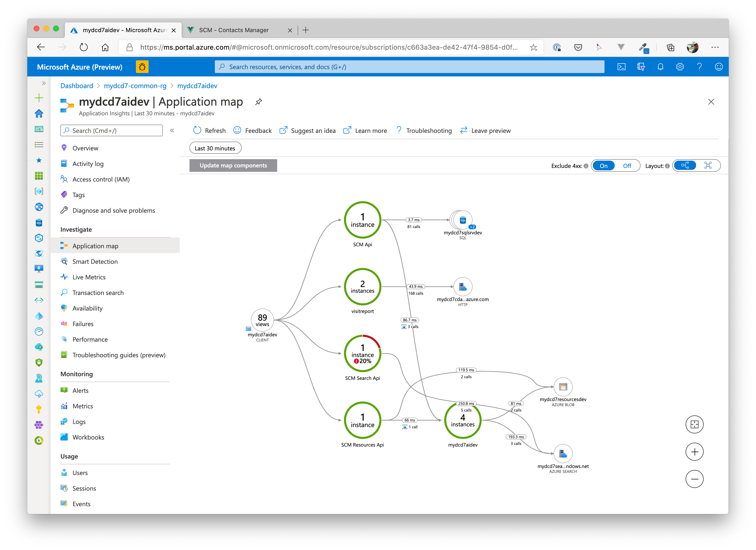Screen dimensions: 756x550
Task: Open SQL databases icon in the left rail
Action: point(39,222)
